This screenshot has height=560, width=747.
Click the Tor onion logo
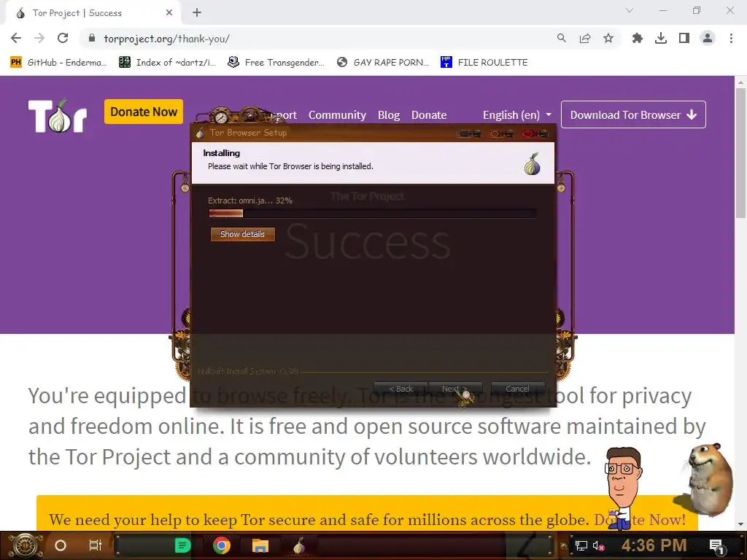[58, 116]
